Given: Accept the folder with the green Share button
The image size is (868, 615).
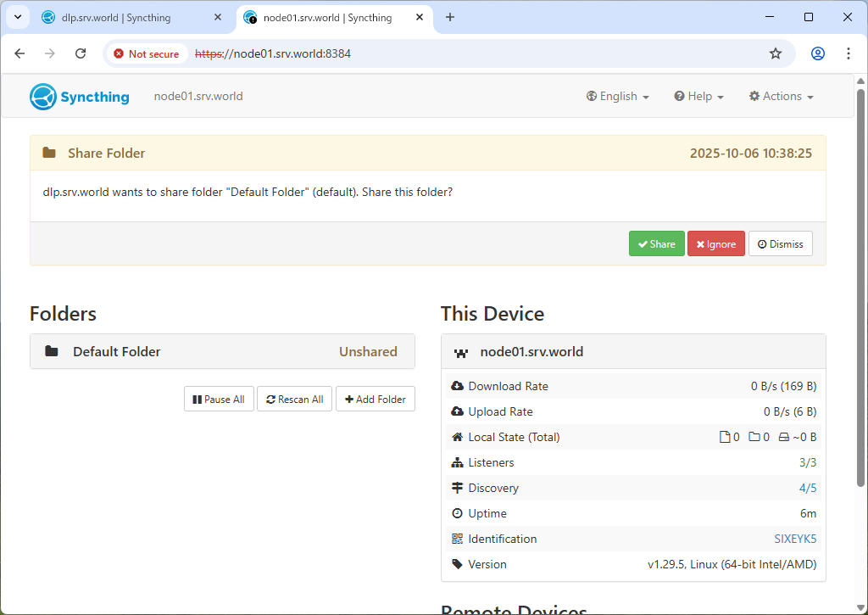Looking at the screenshot, I should (x=656, y=244).
